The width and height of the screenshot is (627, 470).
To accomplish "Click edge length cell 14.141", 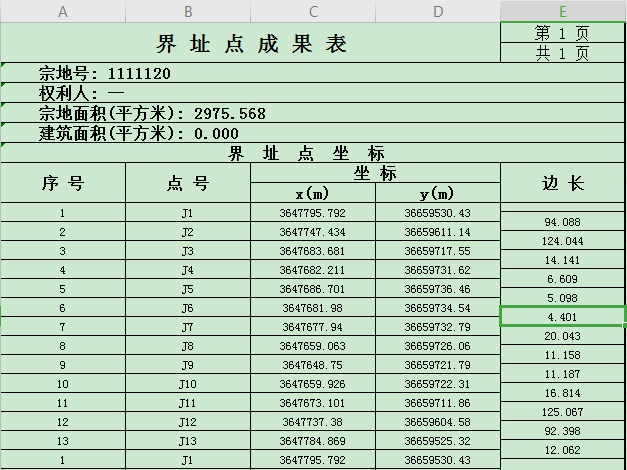I will pos(562,260).
